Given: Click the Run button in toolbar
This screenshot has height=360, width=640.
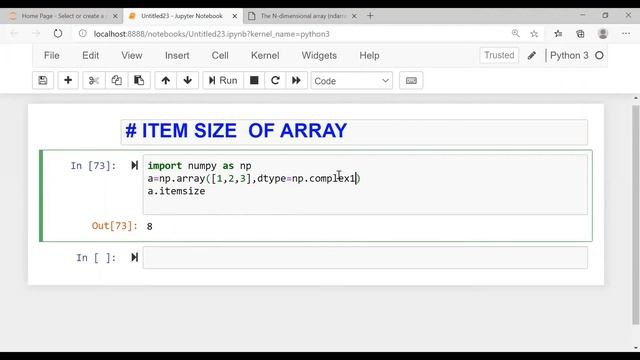Looking at the screenshot, I should tap(223, 80).
